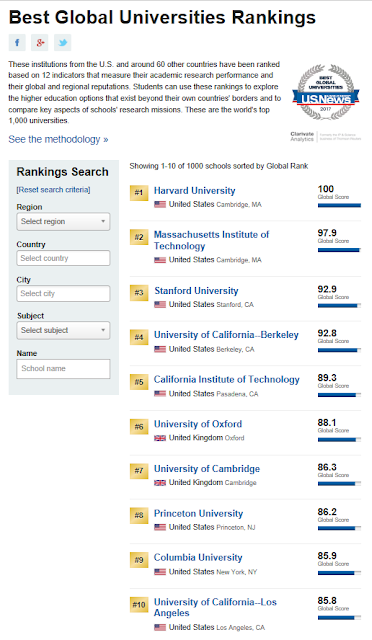Click the UK flag beside University of Cambridge
372x640 pixels.
point(160,482)
